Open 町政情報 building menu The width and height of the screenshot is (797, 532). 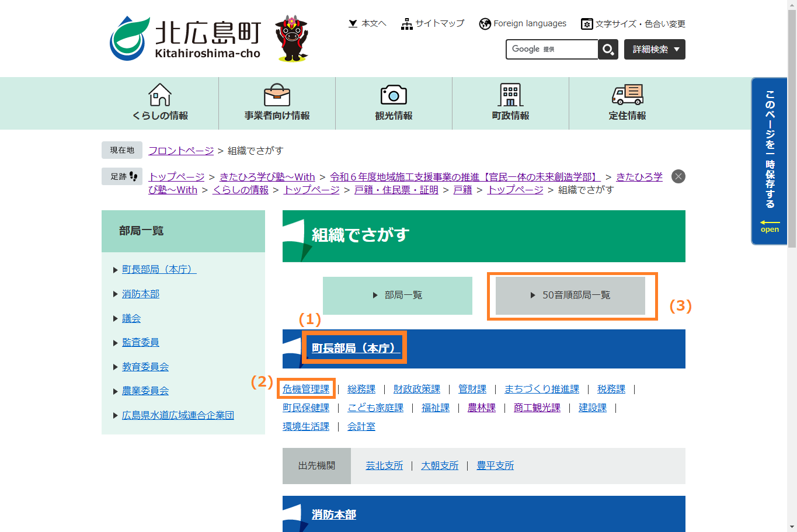click(x=511, y=103)
